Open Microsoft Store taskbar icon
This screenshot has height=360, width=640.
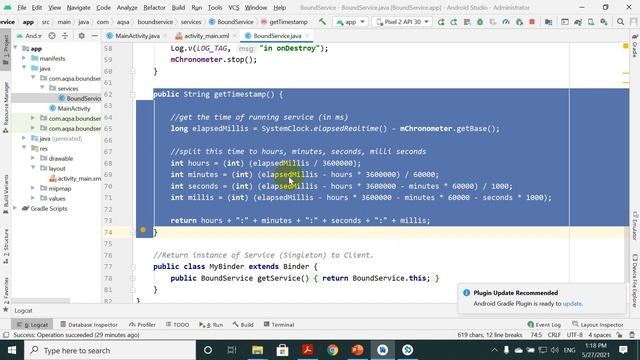tap(282, 350)
